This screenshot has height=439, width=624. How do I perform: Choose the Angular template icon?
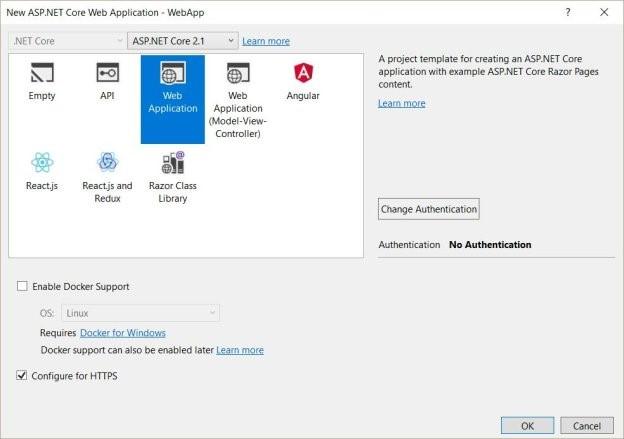303,72
